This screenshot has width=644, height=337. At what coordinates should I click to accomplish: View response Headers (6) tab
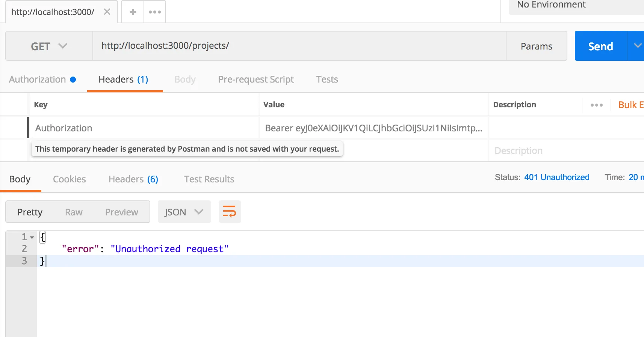133,179
